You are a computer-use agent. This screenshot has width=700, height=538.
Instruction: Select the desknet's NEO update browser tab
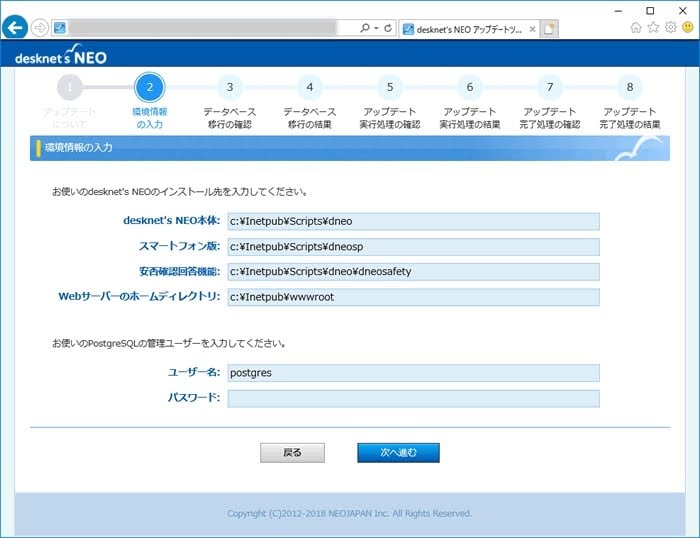click(x=469, y=29)
